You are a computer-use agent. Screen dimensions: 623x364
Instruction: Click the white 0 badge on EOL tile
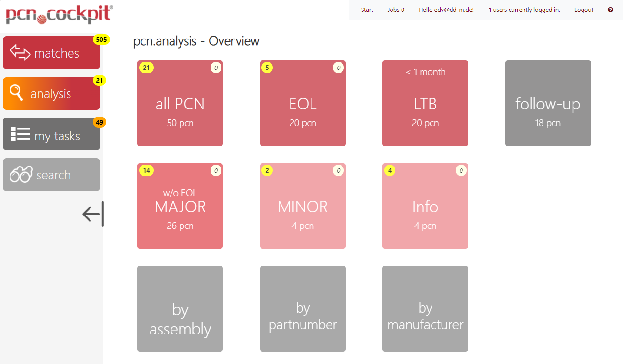coord(338,68)
